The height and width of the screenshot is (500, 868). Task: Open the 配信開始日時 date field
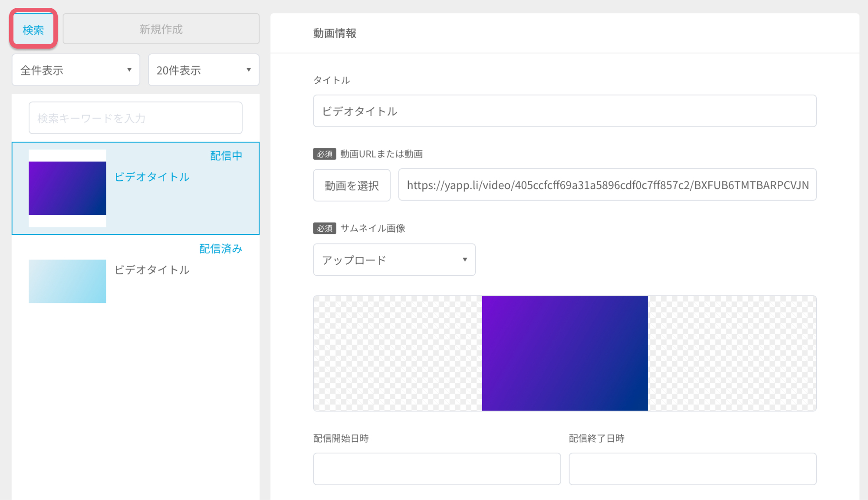click(437, 469)
